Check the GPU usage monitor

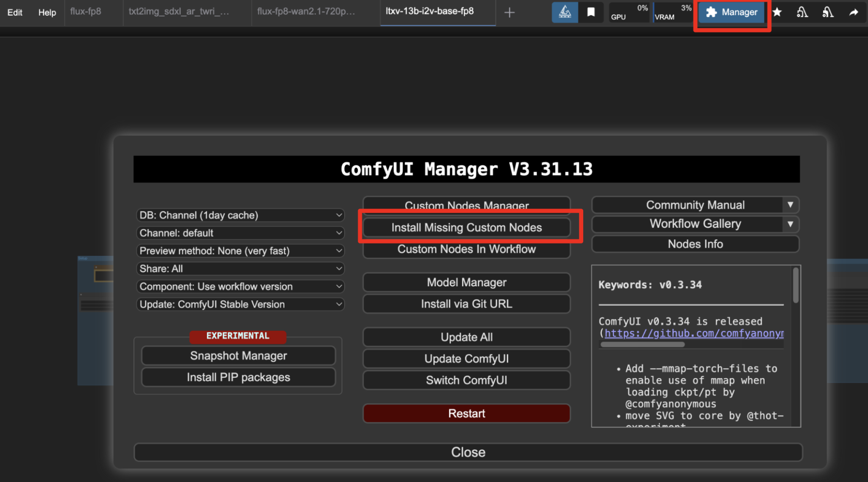[x=629, y=11]
